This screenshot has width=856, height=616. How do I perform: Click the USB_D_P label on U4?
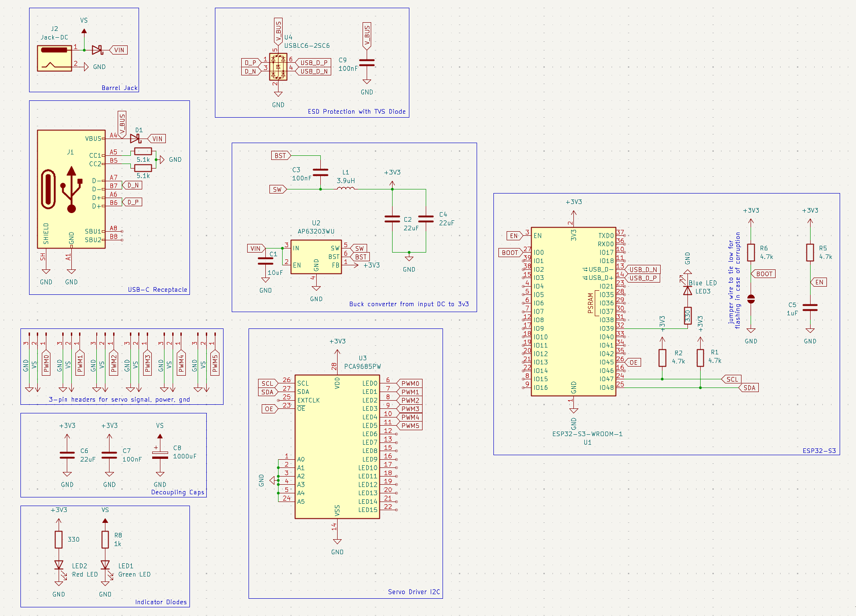pos(313,63)
